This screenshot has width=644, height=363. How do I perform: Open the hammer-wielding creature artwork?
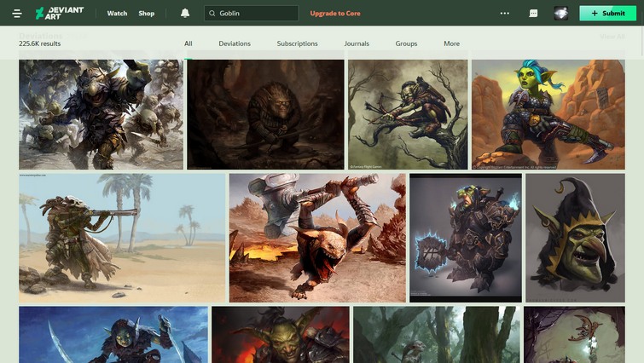317,238
